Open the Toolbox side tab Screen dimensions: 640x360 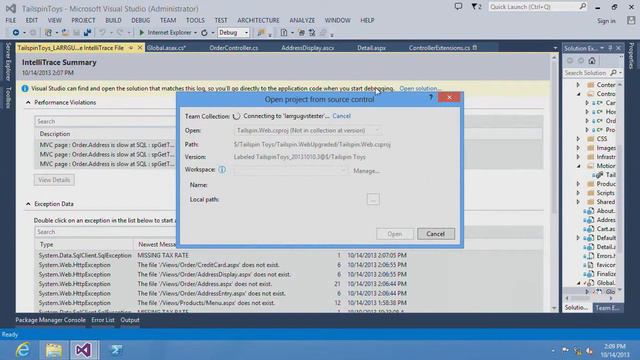[x=8, y=97]
